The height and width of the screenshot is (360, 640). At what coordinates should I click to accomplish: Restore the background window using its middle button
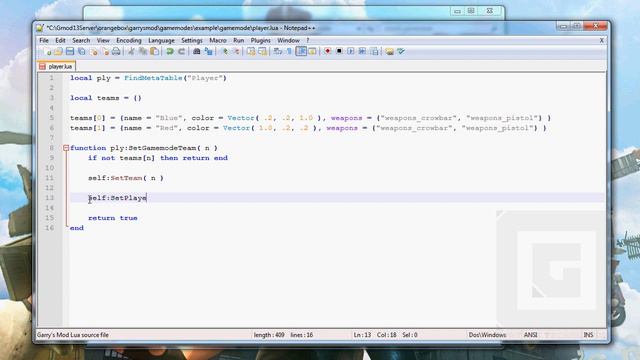pyautogui.click(x=471, y=11)
